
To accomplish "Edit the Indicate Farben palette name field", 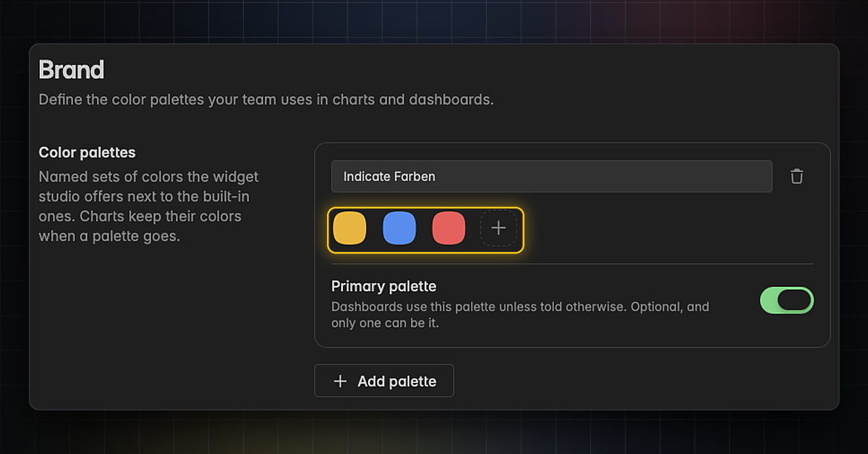I will tap(552, 176).
